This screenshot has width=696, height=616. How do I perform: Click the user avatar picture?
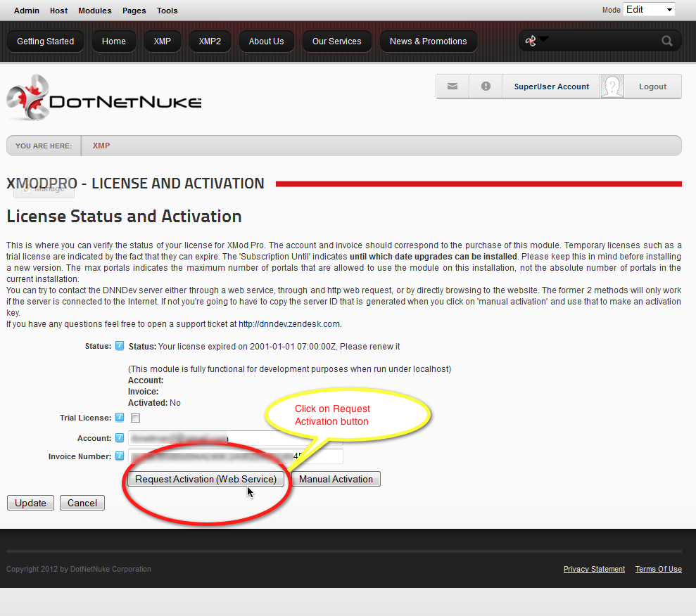pyautogui.click(x=612, y=86)
